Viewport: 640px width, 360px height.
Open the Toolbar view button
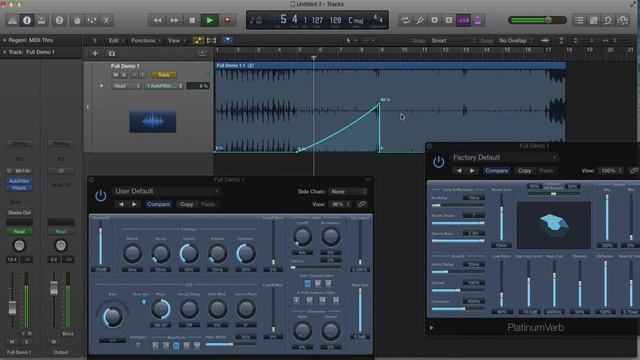point(41,20)
